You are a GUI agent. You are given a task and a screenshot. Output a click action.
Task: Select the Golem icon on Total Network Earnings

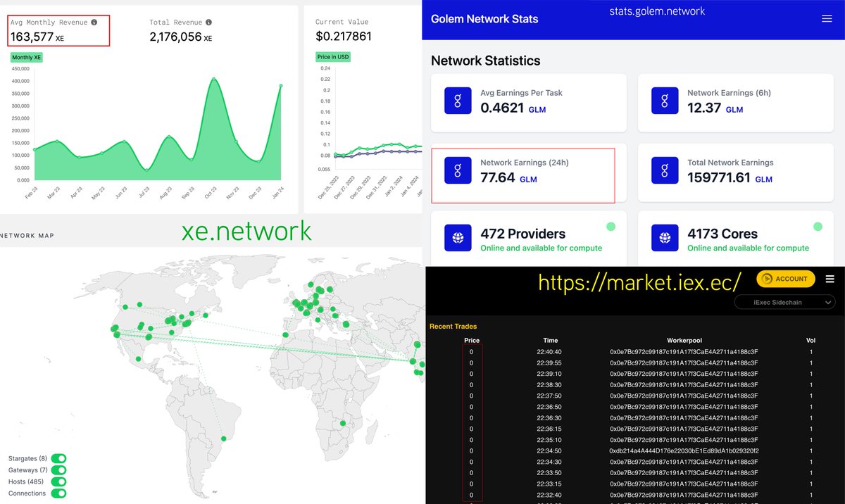[x=665, y=170]
